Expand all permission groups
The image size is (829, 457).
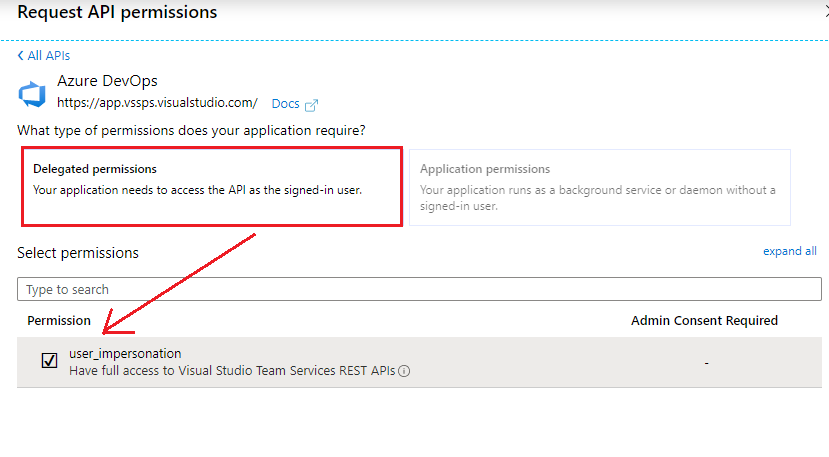pos(789,251)
